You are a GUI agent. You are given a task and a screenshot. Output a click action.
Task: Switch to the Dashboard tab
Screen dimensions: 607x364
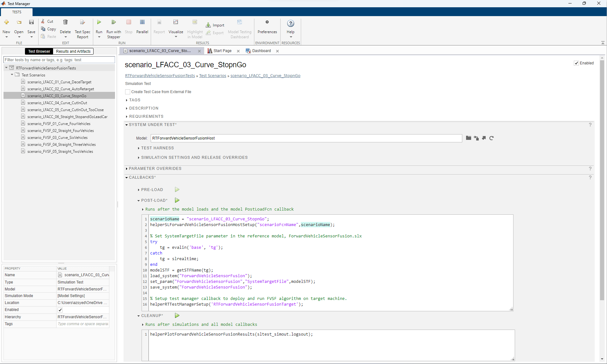261,51
